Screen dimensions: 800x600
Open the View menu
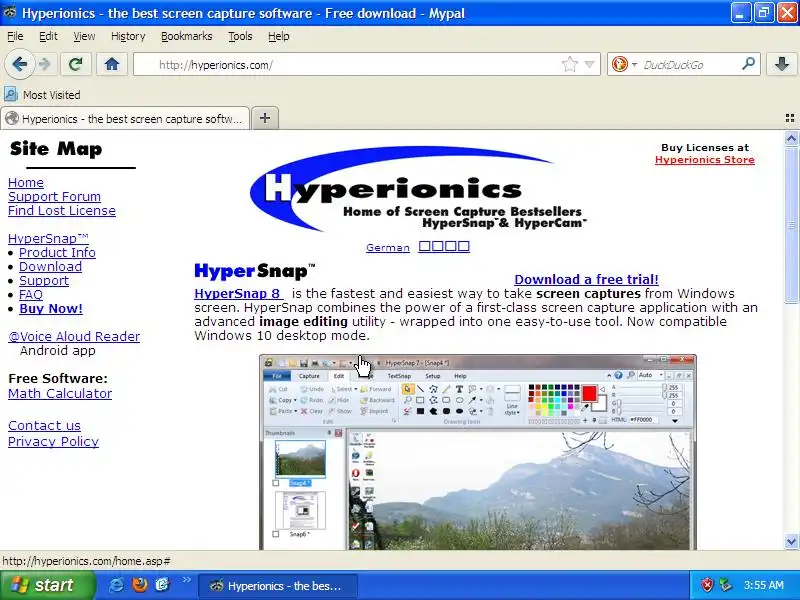point(84,36)
